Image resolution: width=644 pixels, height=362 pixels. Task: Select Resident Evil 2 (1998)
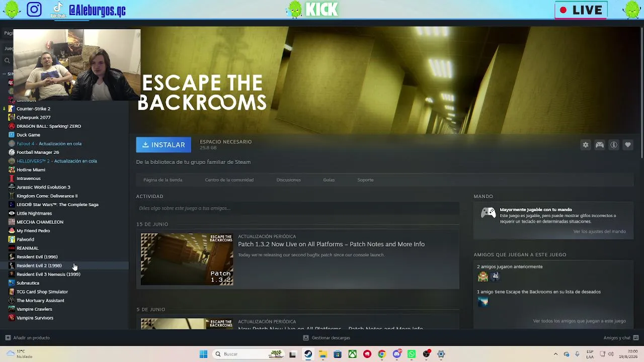coord(39,265)
